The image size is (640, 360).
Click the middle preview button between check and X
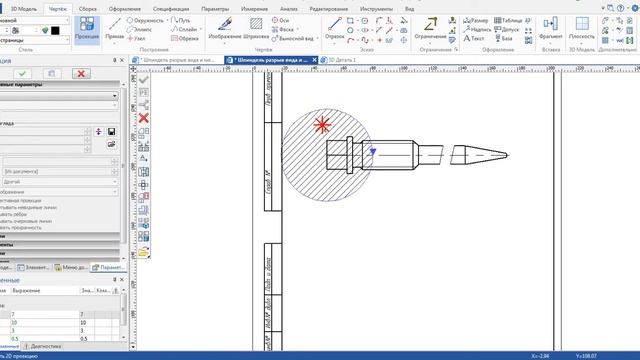point(52,73)
